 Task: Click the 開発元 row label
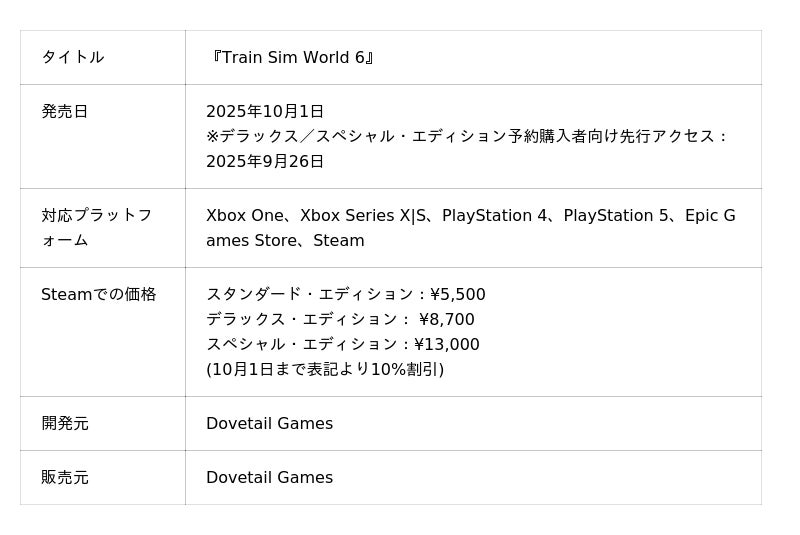tap(65, 423)
